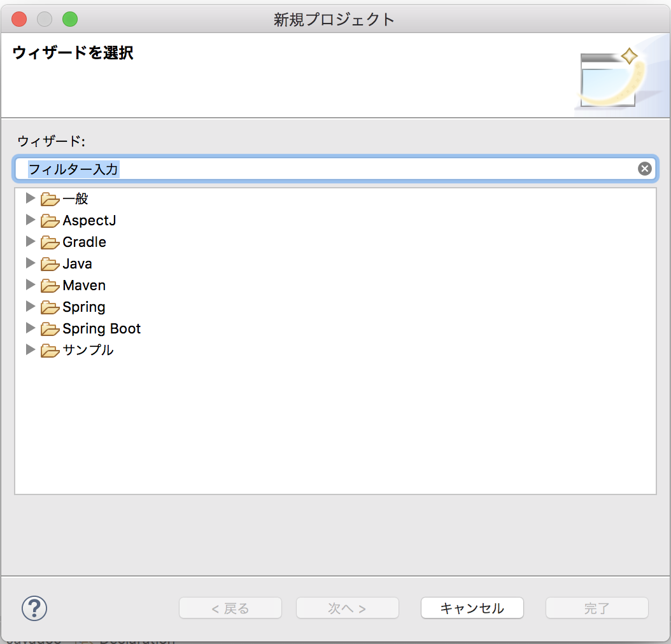
Task: Expand the Maven disclosure triangle
Action: tap(31, 284)
